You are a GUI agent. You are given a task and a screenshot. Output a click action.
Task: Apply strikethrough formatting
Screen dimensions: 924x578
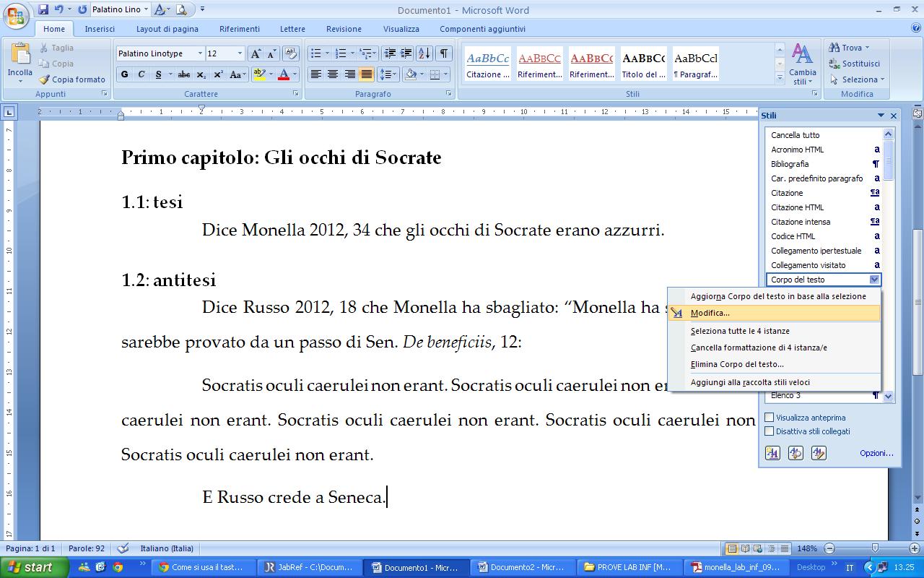pyautogui.click(x=184, y=74)
